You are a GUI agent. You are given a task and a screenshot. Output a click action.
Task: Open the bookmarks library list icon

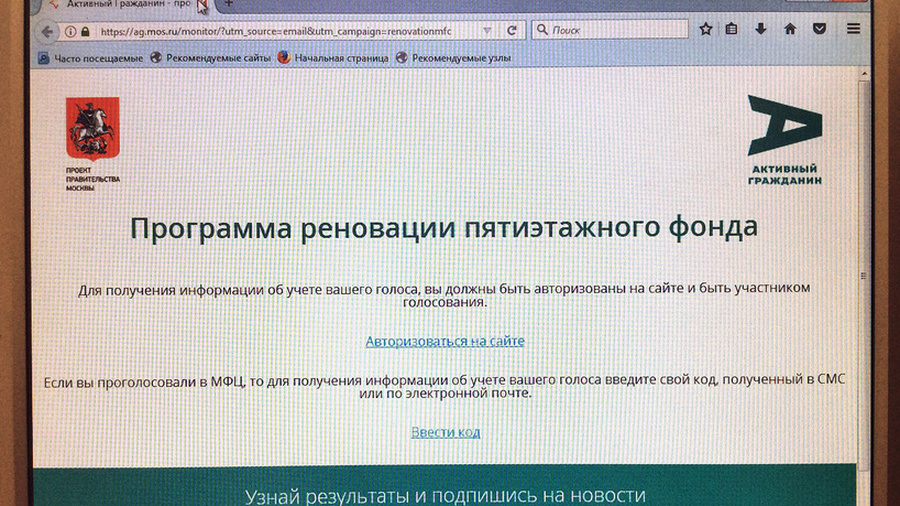pyautogui.click(x=732, y=29)
